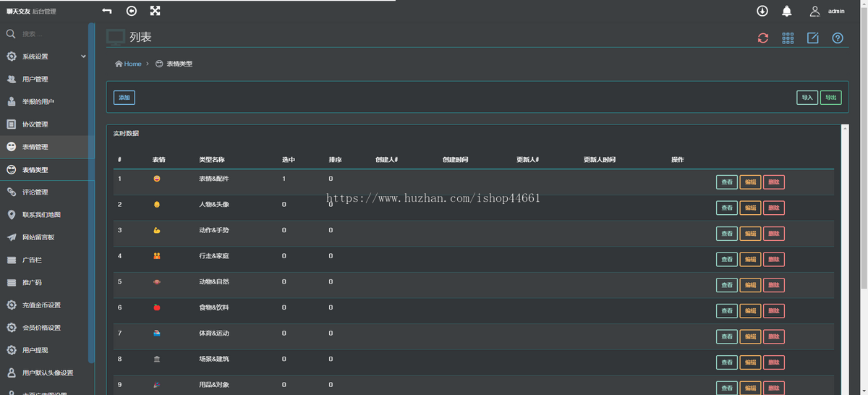
Task: Click the help question mark icon
Action: click(838, 38)
